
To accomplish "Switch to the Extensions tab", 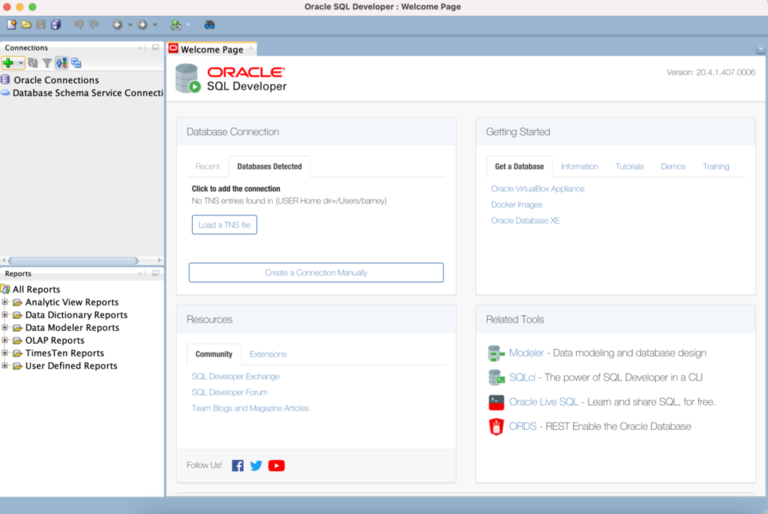I will coord(268,354).
